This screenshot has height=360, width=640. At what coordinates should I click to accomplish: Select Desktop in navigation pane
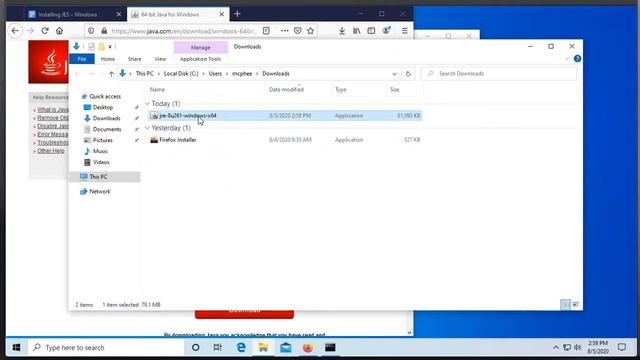pos(102,107)
